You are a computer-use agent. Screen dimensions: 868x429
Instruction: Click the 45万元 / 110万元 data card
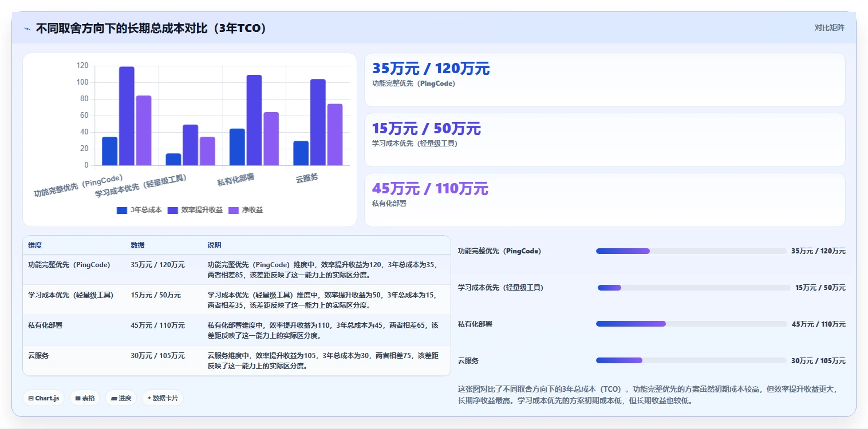click(x=605, y=200)
